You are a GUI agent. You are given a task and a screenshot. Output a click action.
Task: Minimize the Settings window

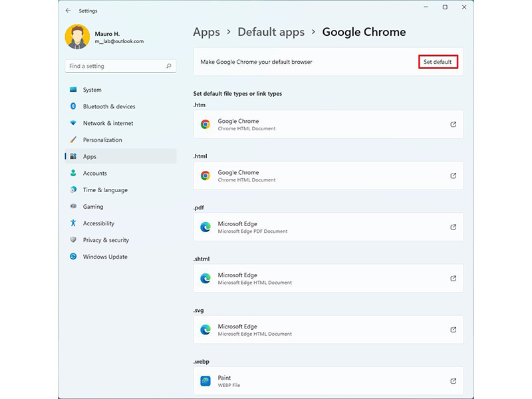pyautogui.click(x=426, y=7)
